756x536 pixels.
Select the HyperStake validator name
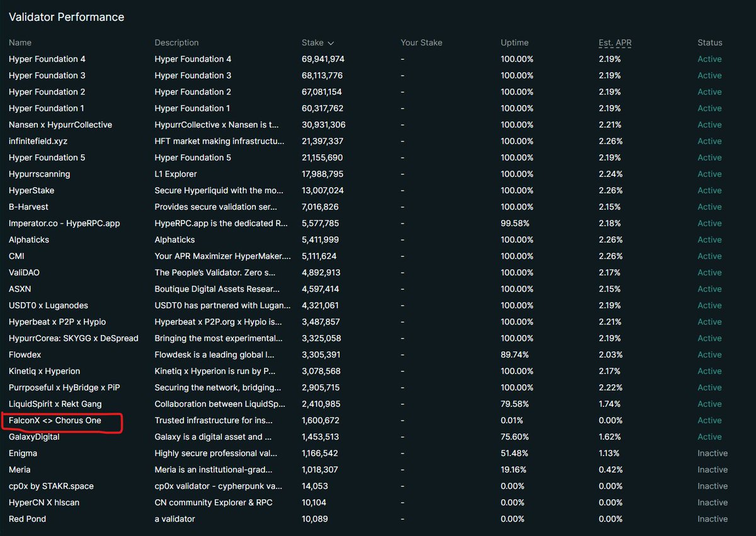tap(31, 190)
